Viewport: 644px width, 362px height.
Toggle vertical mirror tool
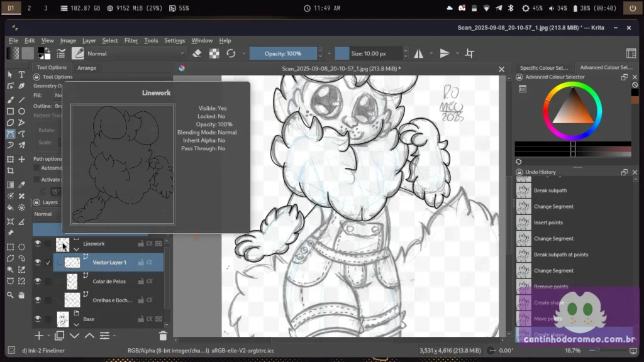(445, 53)
